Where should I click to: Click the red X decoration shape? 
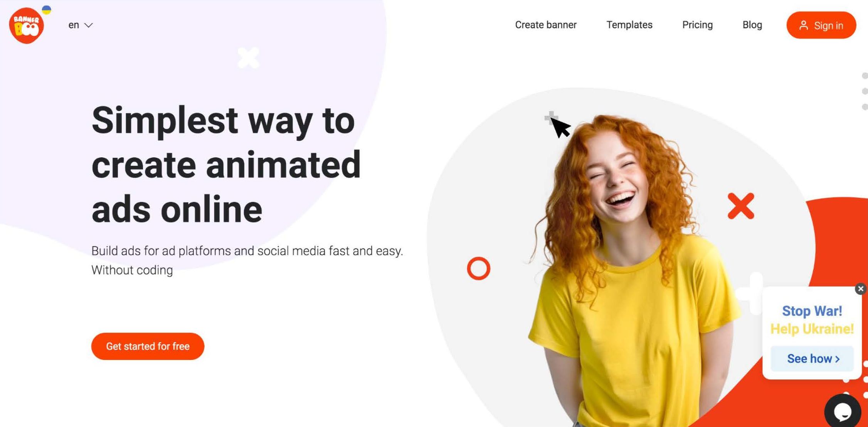tap(740, 206)
